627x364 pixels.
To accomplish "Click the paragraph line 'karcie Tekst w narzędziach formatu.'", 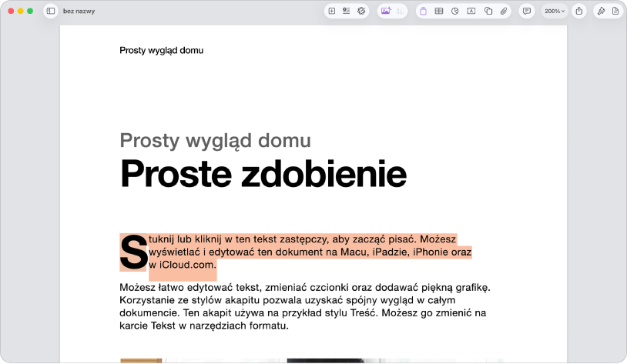I will [204, 326].
